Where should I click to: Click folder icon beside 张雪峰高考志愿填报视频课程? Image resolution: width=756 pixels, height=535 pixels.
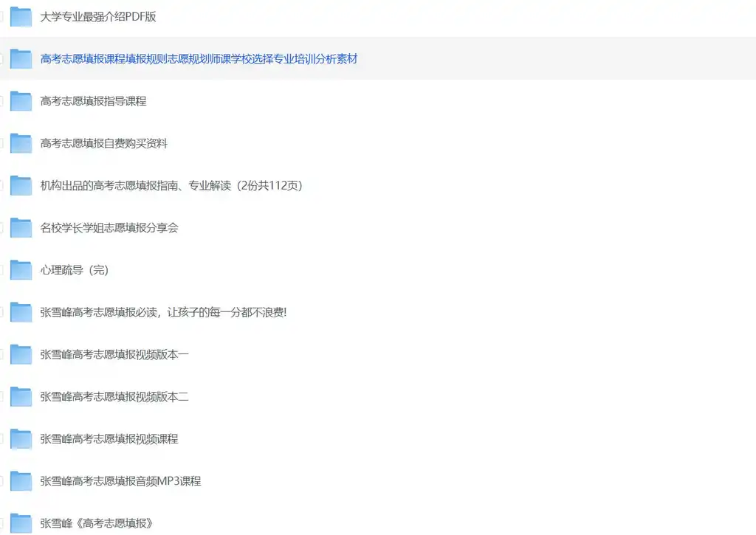[x=21, y=439]
